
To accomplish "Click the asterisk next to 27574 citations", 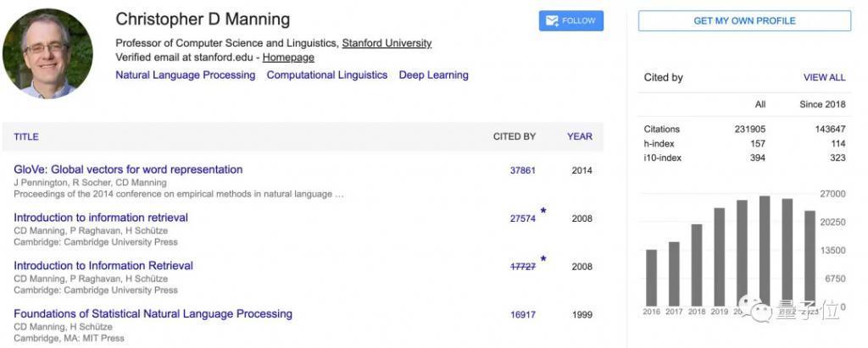I will [543, 211].
